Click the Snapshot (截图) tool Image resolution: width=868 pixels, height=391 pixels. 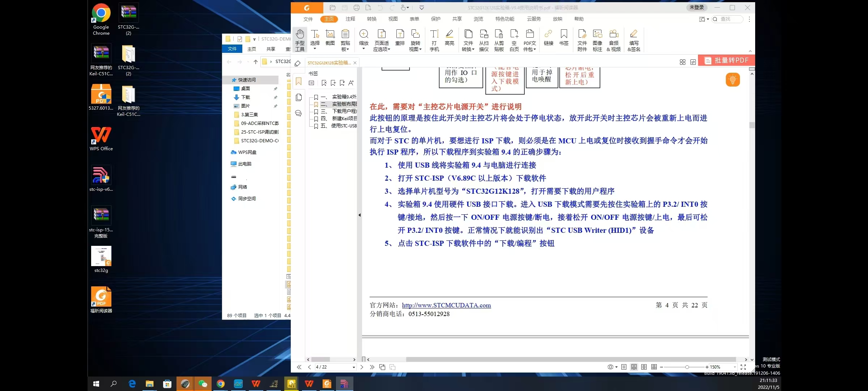pyautogui.click(x=330, y=38)
